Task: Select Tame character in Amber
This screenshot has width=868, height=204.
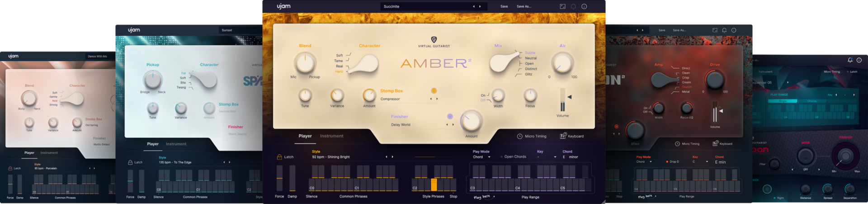Action: (x=338, y=61)
